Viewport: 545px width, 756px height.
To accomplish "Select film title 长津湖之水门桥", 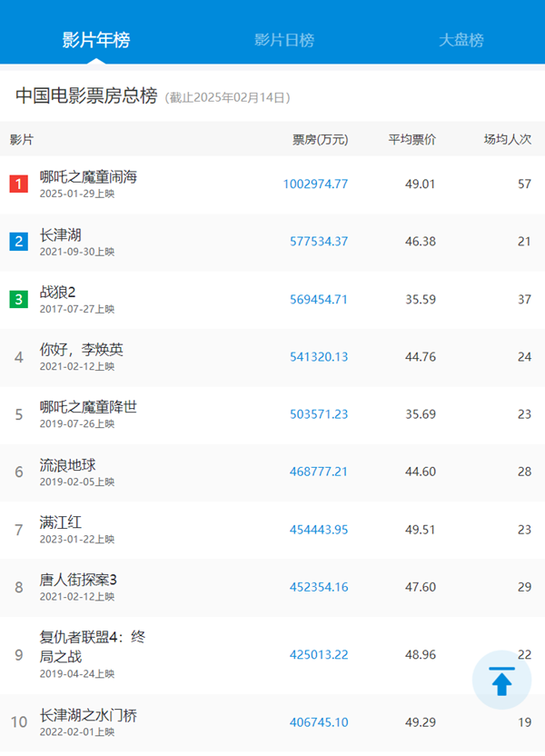I will (88, 715).
